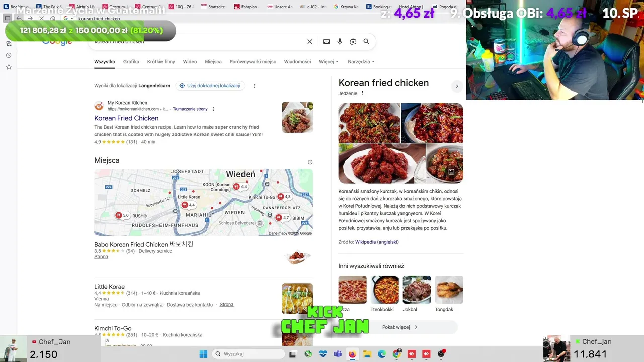Open knowledge panel Jedzenie three-dot menu
Image resolution: width=644 pixels, height=362 pixels.
point(362,93)
